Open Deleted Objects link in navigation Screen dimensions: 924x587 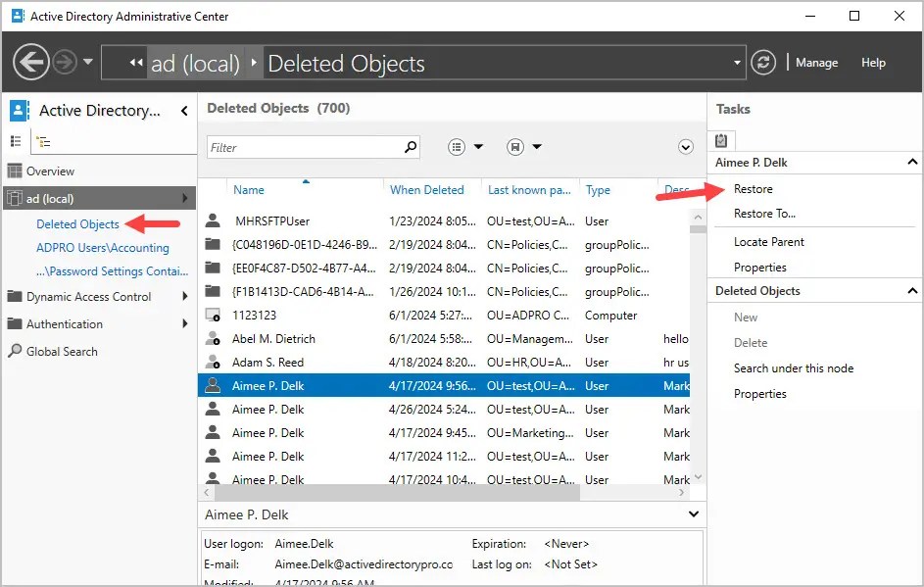(x=77, y=224)
